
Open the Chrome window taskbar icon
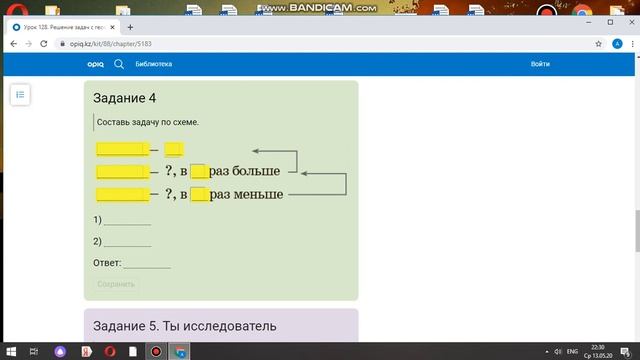click(180, 351)
